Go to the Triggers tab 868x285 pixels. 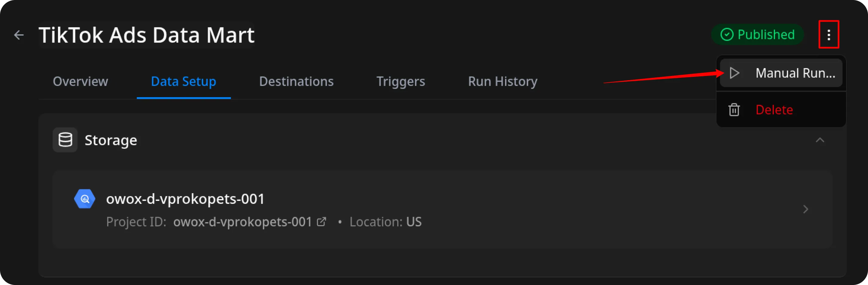(x=401, y=82)
